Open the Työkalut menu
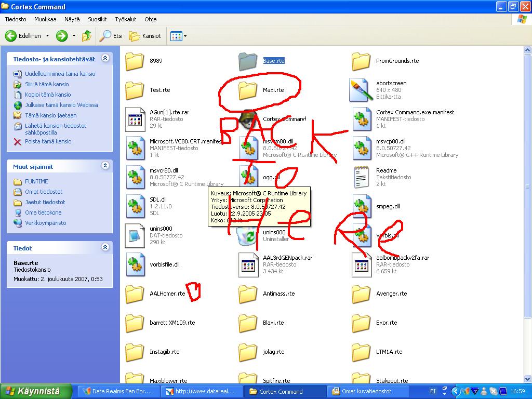Viewport: 532px width, 399px height. [x=125, y=19]
